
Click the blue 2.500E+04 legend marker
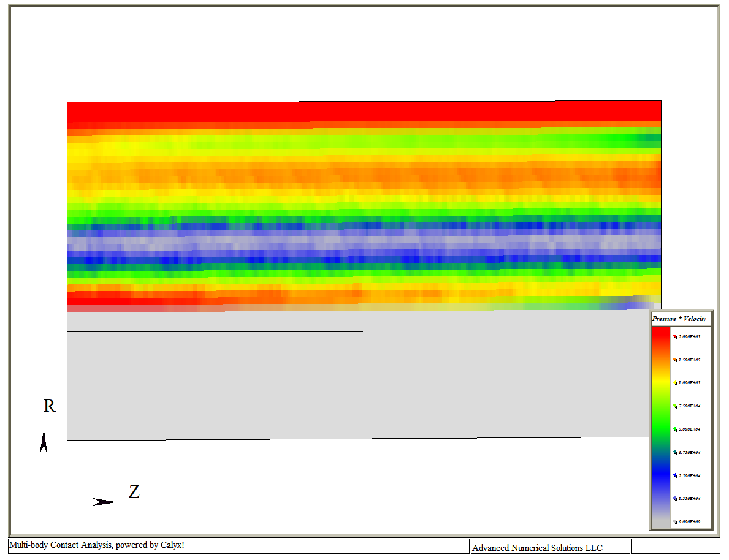pos(675,476)
